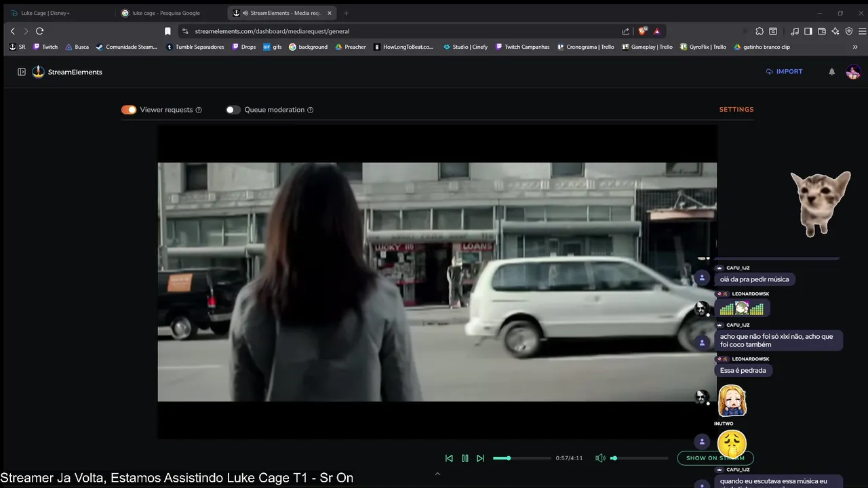Show info for Viewer requests help icon
The image size is (868, 488).
click(199, 110)
